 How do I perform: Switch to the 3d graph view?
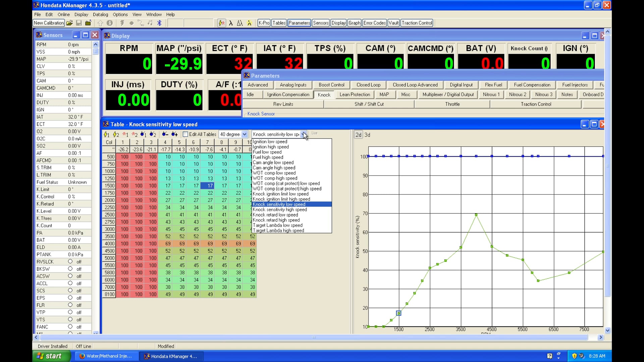[367, 135]
